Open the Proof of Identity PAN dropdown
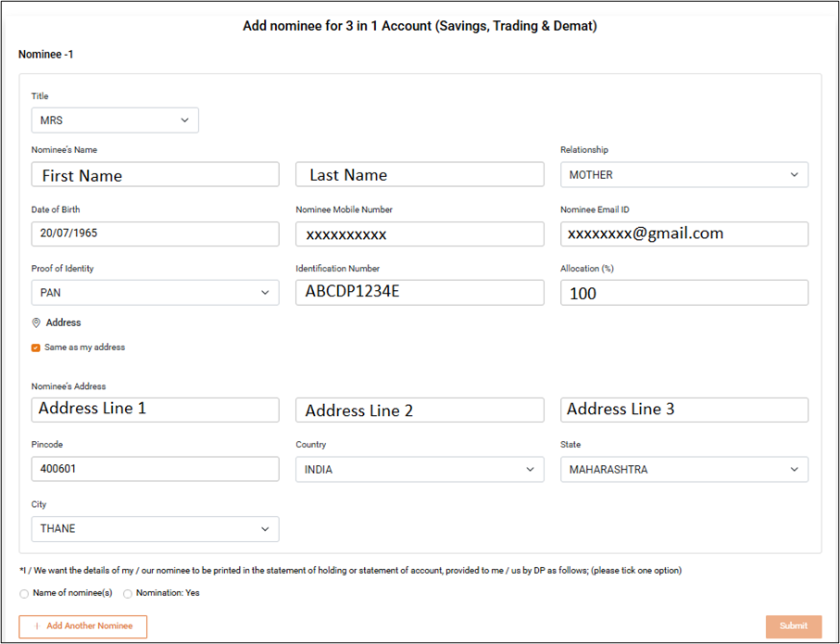This screenshot has width=840, height=644. point(155,293)
